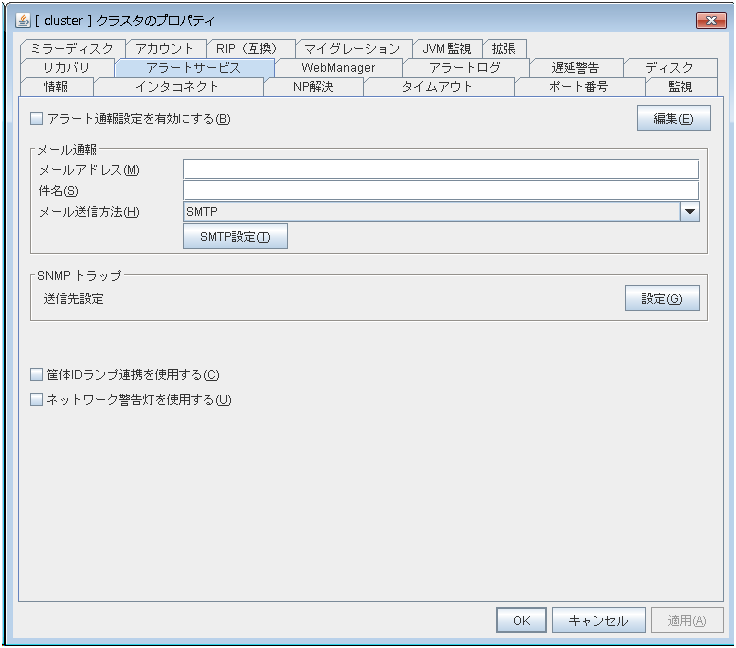736x648 pixels.
Task: Open the インタコネクト tab
Action: tap(176, 87)
